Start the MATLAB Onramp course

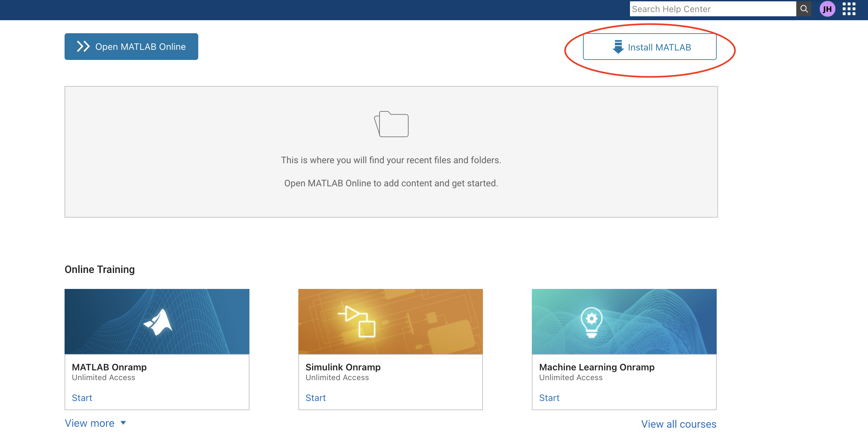click(x=82, y=397)
